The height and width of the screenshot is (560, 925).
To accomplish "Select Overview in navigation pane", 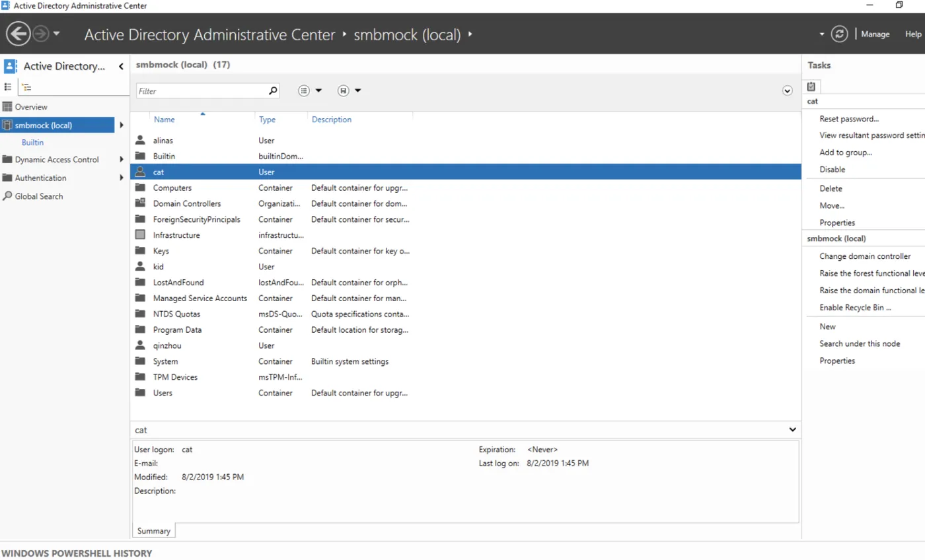I will coord(31,107).
